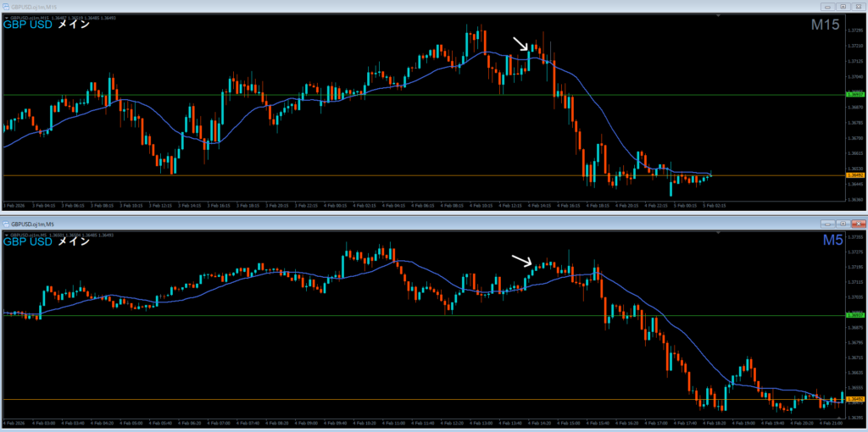Viewport: 868px width, 432px height.
Task: Close the GBPUSD M15 chart window
Action: click(858, 7)
